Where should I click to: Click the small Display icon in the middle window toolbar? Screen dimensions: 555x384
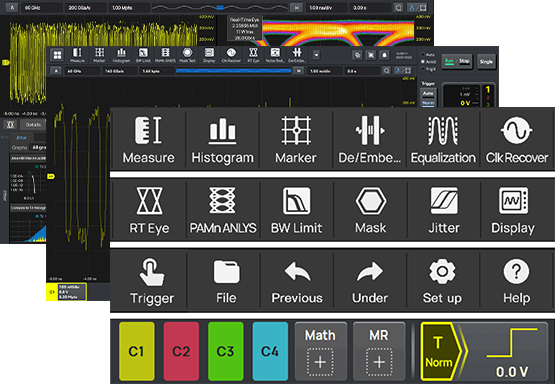(x=209, y=55)
